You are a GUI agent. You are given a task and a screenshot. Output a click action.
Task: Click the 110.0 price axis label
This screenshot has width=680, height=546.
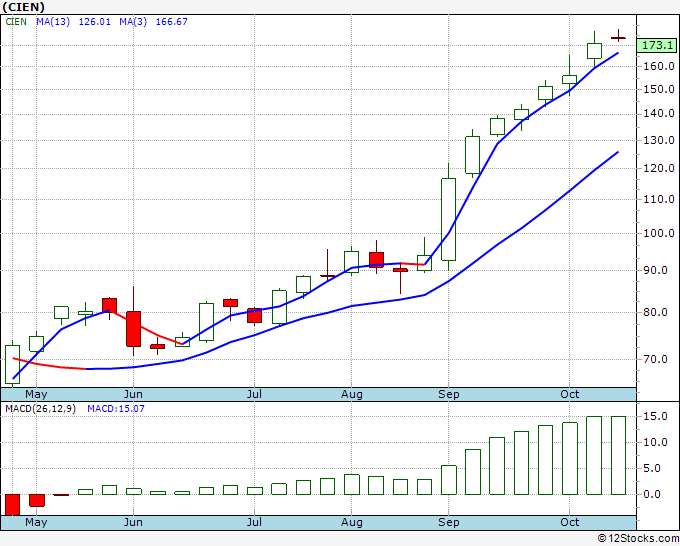click(660, 199)
